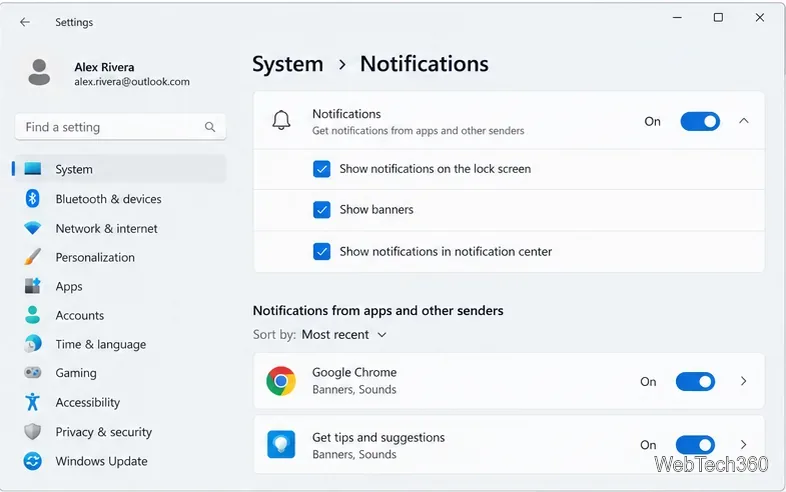This screenshot has width=786, height=492.
Task: Click the System monitor icon in sidebar
Action: [33, 169]
